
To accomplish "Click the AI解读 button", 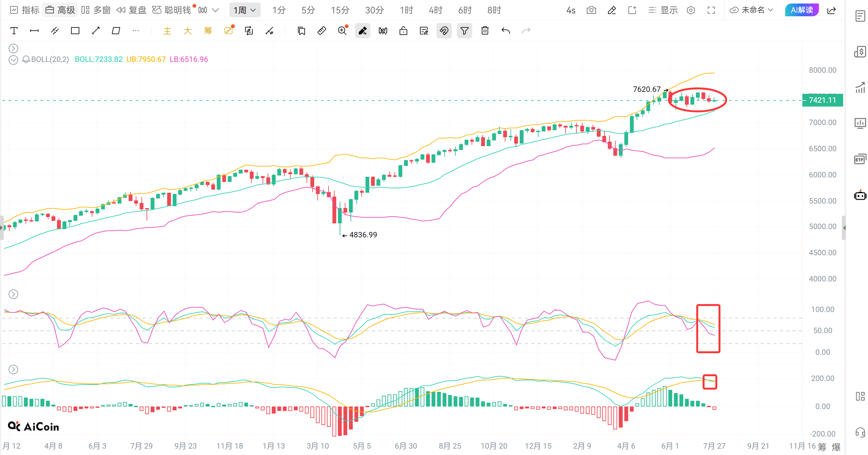I will click(x=802, y=10).
